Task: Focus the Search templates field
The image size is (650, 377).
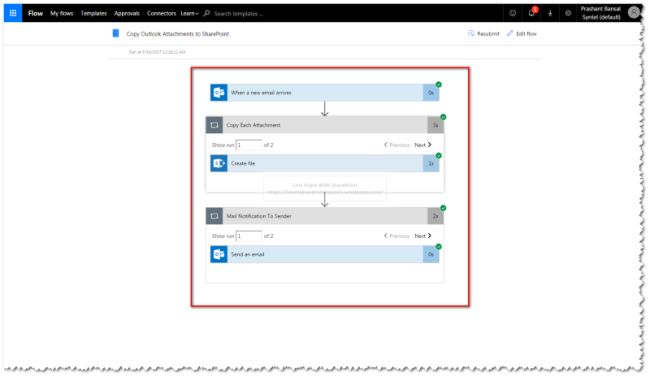Action: click(238, 14)
